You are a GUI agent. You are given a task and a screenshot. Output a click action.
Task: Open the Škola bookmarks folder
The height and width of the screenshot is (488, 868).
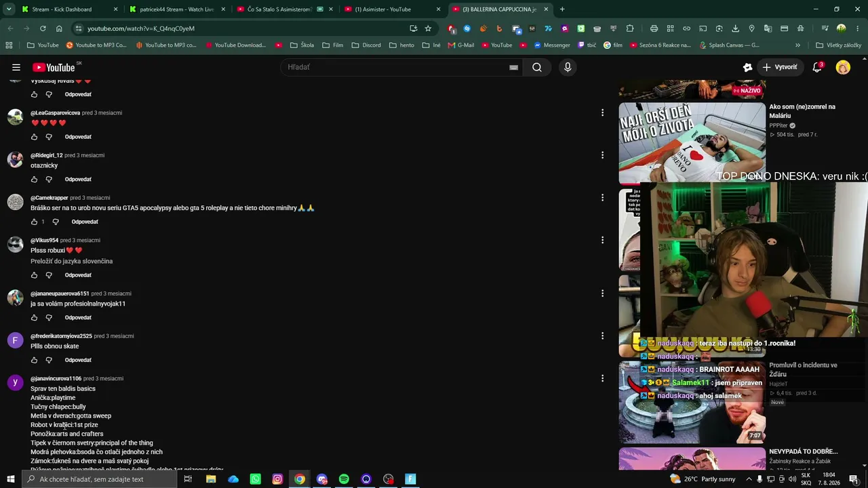point(302,45)
